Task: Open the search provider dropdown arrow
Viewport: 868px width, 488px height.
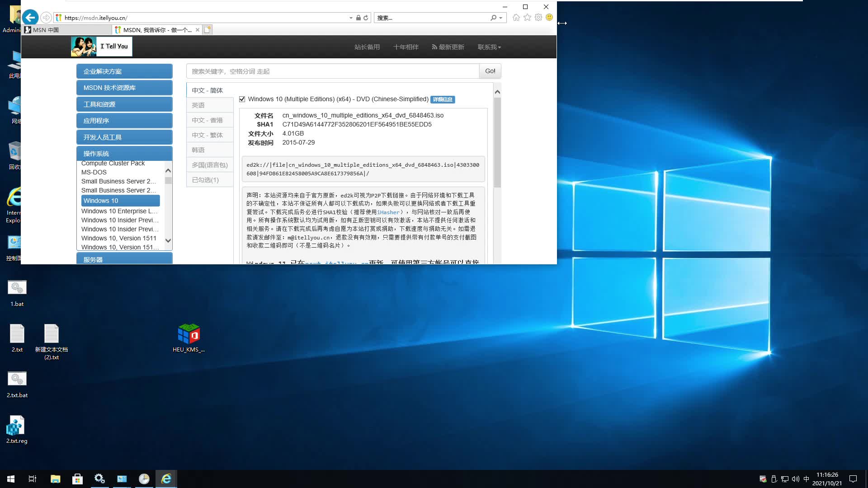Action: tap(500, 18)
